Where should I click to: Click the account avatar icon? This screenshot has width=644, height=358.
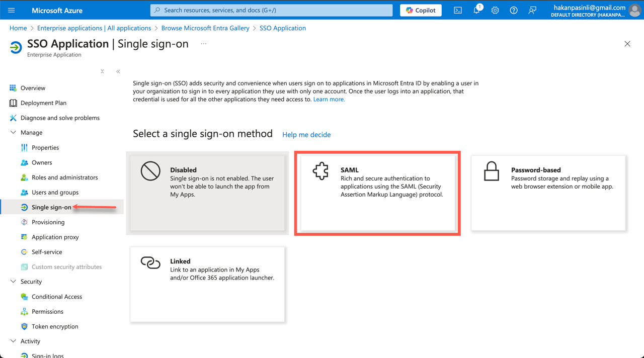[x=634, y=10]
